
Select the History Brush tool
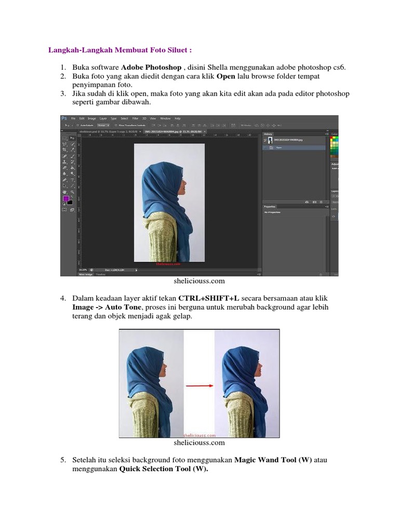(x=73, y=162)
